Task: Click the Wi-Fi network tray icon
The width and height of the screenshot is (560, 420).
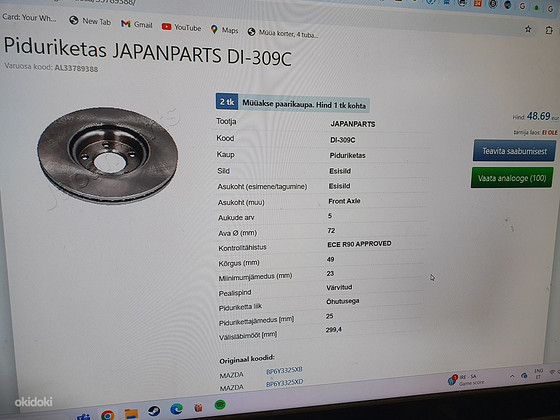Action: [x=552, y=372]
